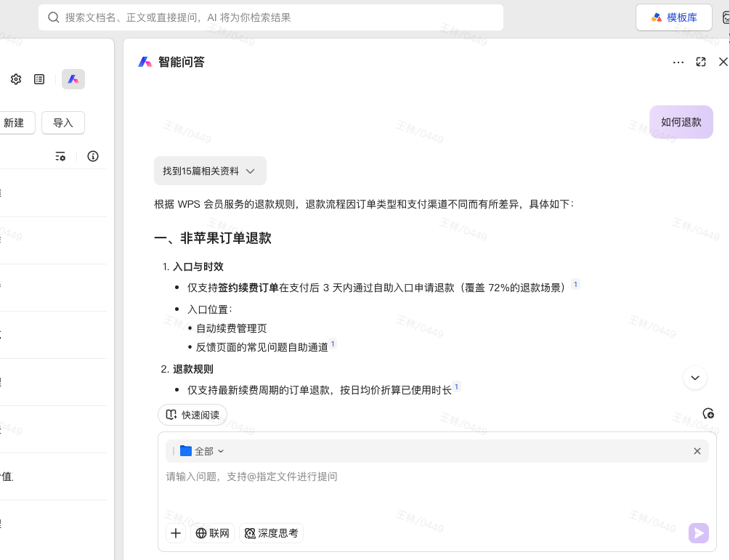Open the 全部 folder scope dropdown
This screenshot has width=730, height=560.
[x=203, y=451]
